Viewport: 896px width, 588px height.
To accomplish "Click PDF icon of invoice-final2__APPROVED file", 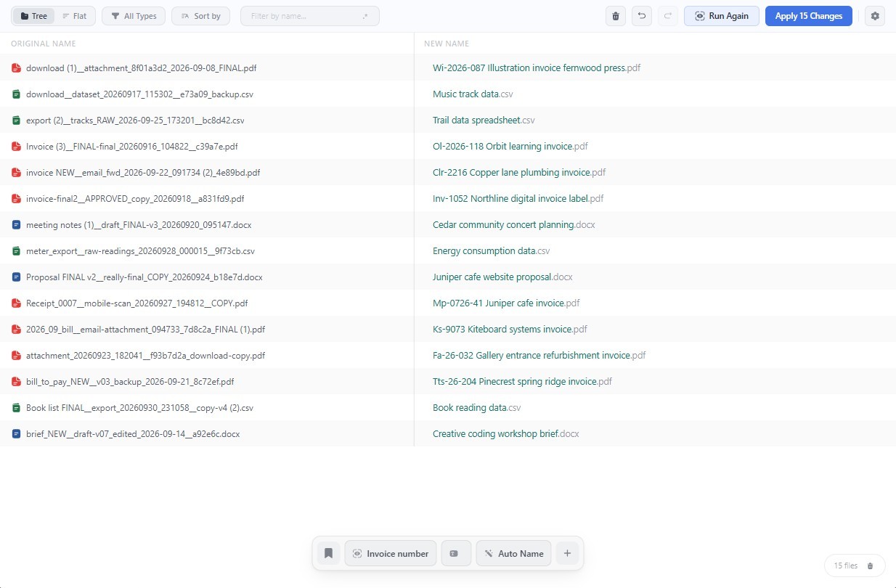I will tap(16, 199).
